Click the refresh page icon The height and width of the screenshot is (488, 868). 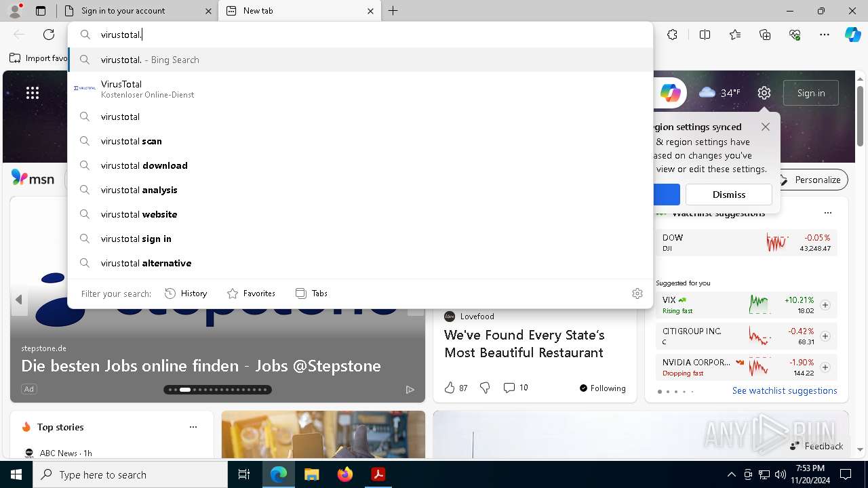[x=49, y=35]
